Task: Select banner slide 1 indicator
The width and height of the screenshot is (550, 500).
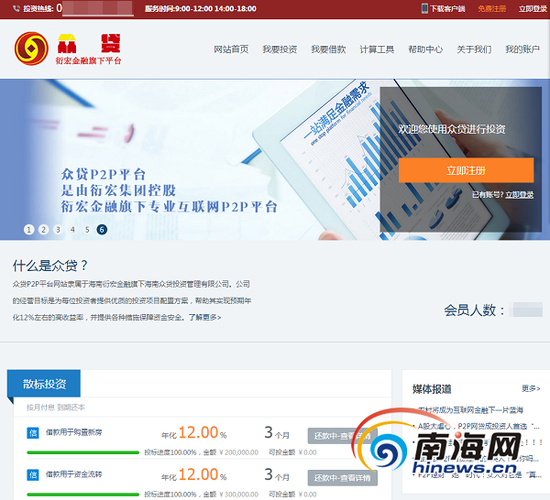Action: [29, 229]
